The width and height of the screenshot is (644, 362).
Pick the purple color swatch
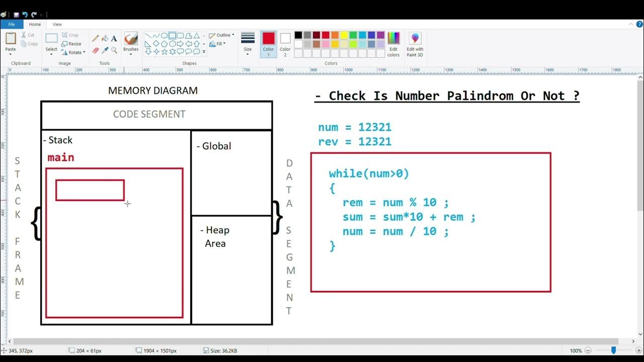(380, 35)
